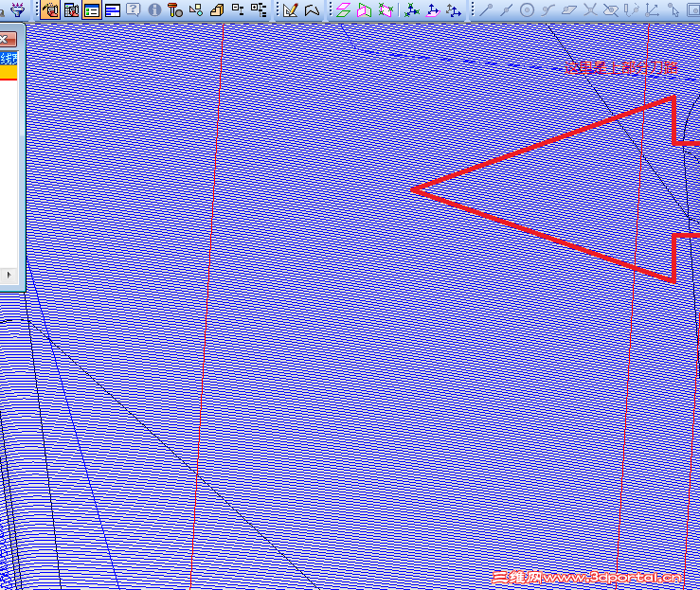
Task: Enable the midpoint snap icon
Action: click(x=507, y=9)
